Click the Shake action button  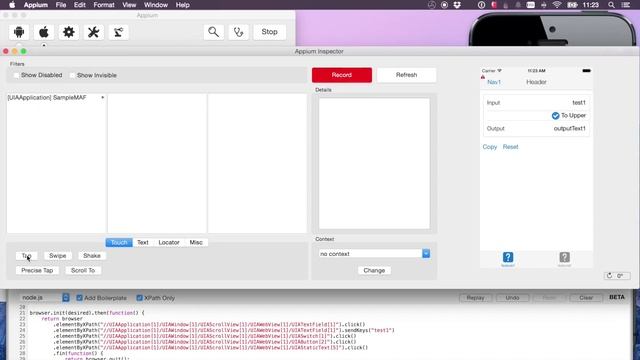pos(92,256)
